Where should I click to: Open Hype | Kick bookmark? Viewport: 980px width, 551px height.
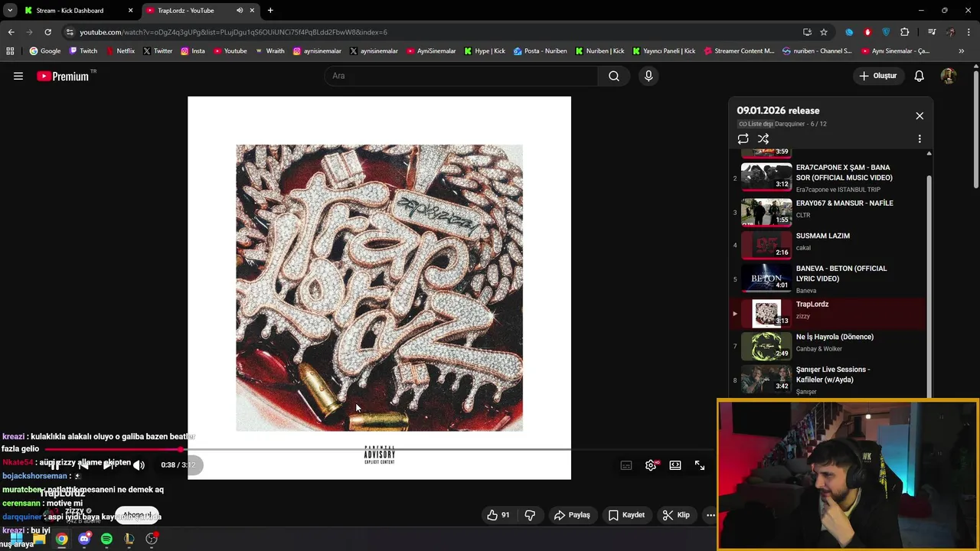485,51
